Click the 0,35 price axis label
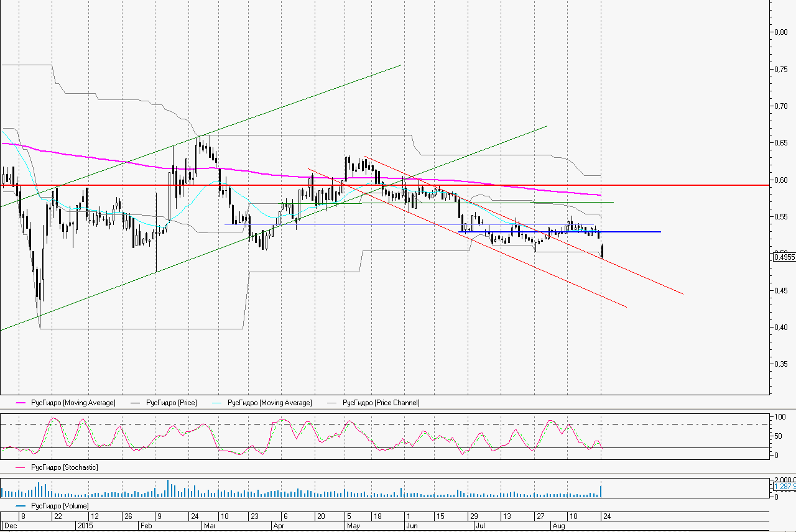The image size is (796, 532). 780,364
